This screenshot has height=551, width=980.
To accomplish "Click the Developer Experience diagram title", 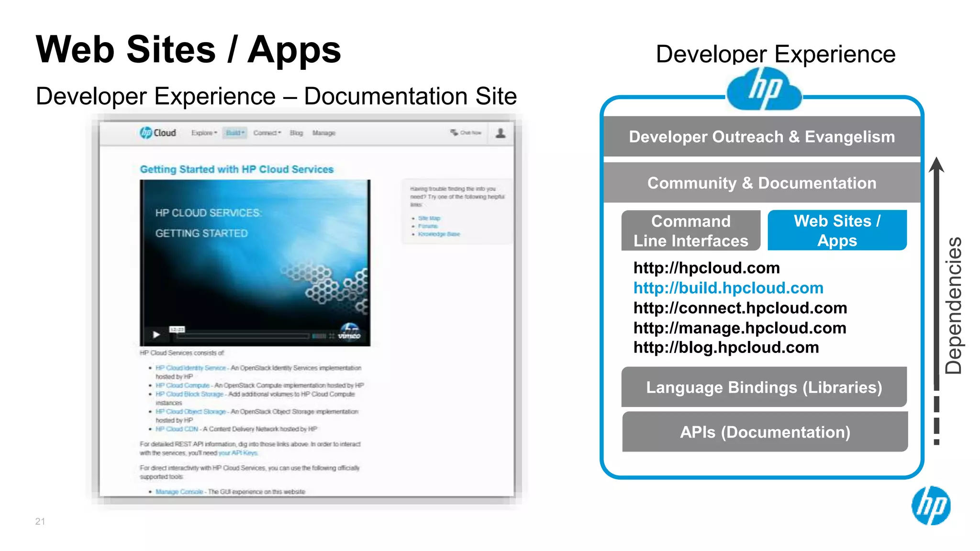I will click(775, 54).
